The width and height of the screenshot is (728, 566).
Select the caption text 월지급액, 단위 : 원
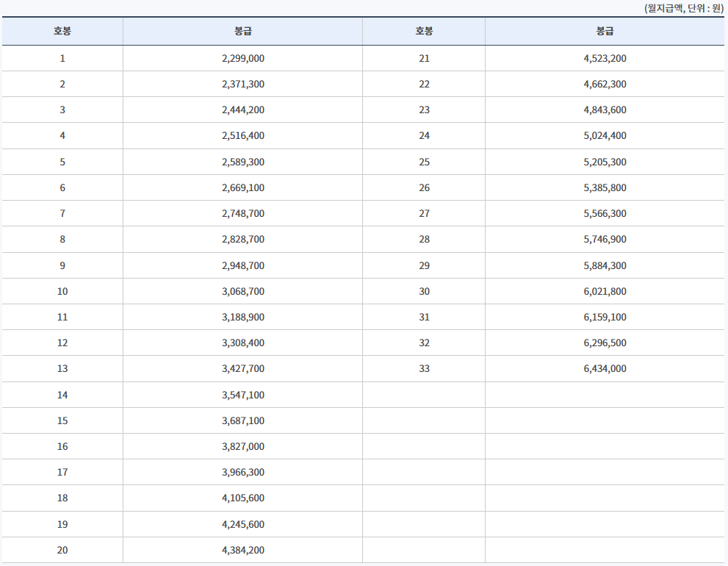click(x=682, y=7)
